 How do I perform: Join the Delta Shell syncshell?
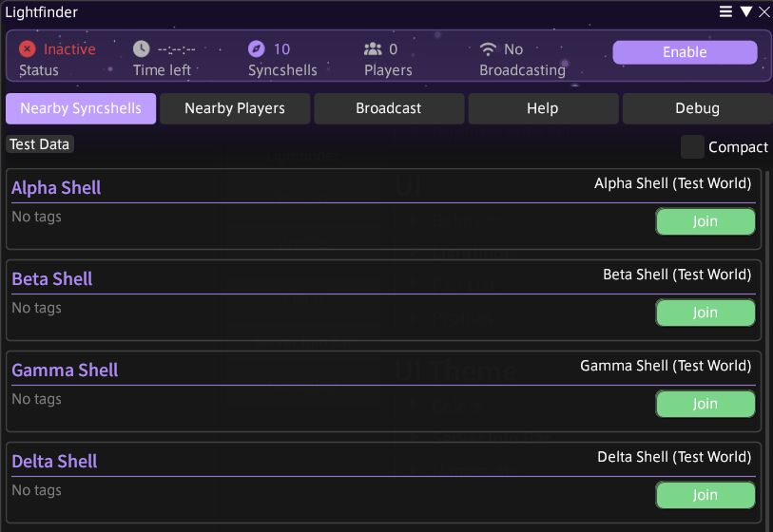pyautogui.click(x=705, y=495)
